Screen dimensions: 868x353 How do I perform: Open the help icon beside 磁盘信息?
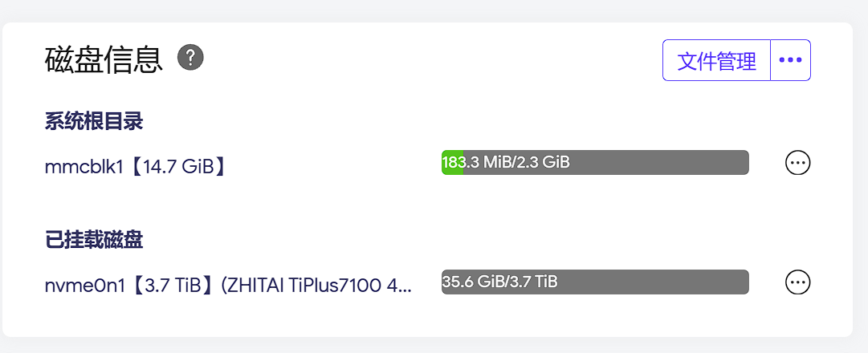(x=191, y=58)
